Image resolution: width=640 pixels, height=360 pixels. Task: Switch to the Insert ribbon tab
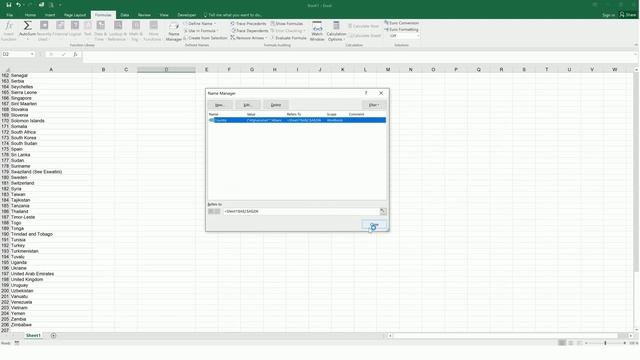50,15
